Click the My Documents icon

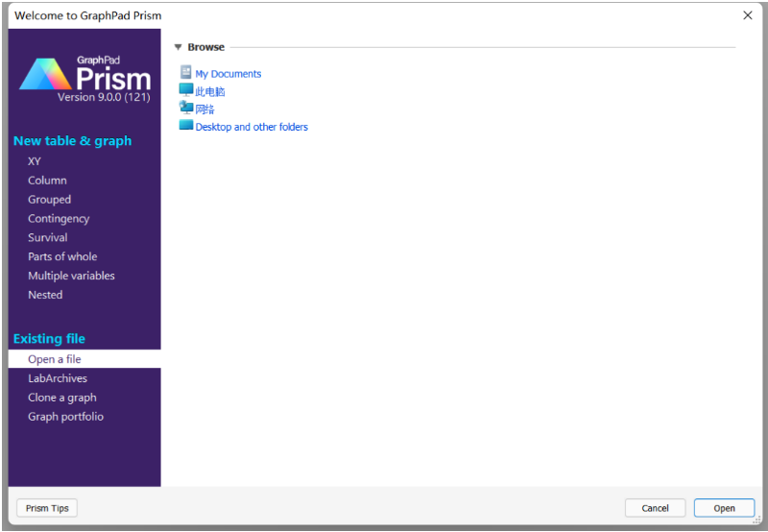(x=186, y=72)
